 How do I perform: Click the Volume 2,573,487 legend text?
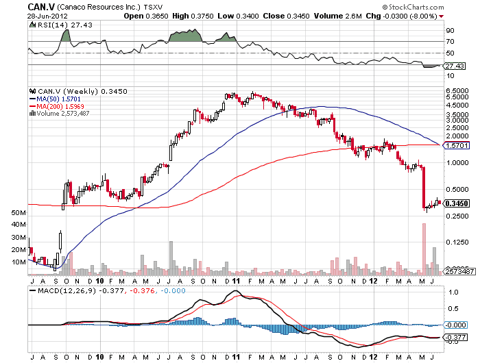63,113
